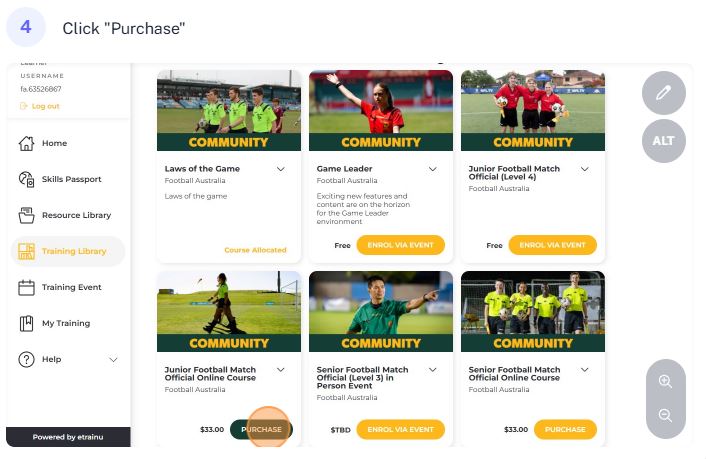Open the Training Library menu item
Image resolution: width=706 pixels, height=459 pixels.
pos(68,251)
